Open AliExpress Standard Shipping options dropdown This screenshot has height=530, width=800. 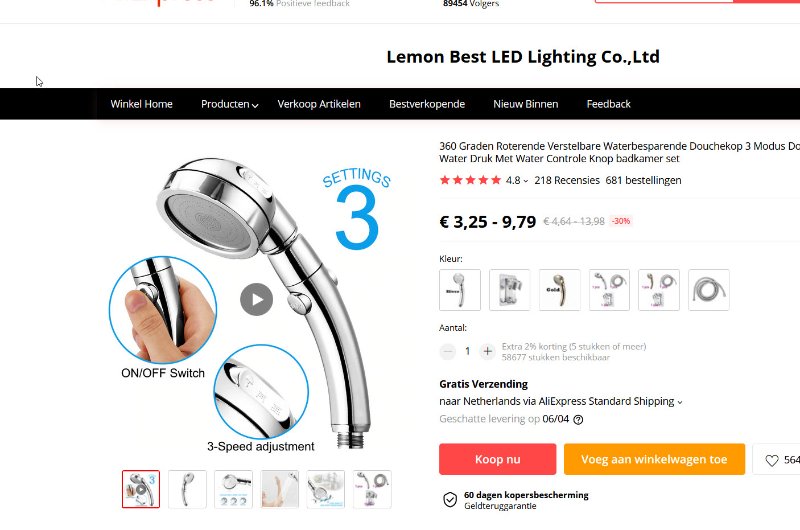[x=680, y=402]
